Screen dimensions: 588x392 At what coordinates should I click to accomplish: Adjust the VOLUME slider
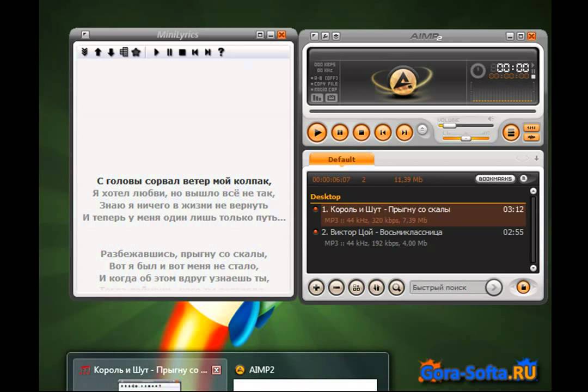[x=465, y=126]
